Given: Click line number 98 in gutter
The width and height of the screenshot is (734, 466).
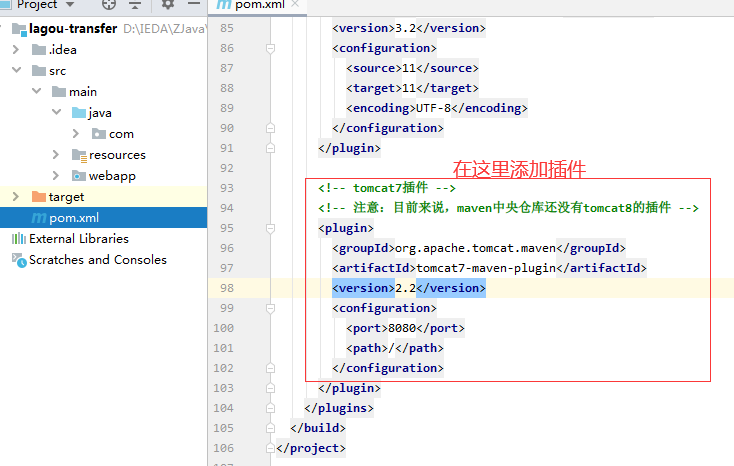Looking at the screenshot, I should pyautogui.click(x=227, y=288).
